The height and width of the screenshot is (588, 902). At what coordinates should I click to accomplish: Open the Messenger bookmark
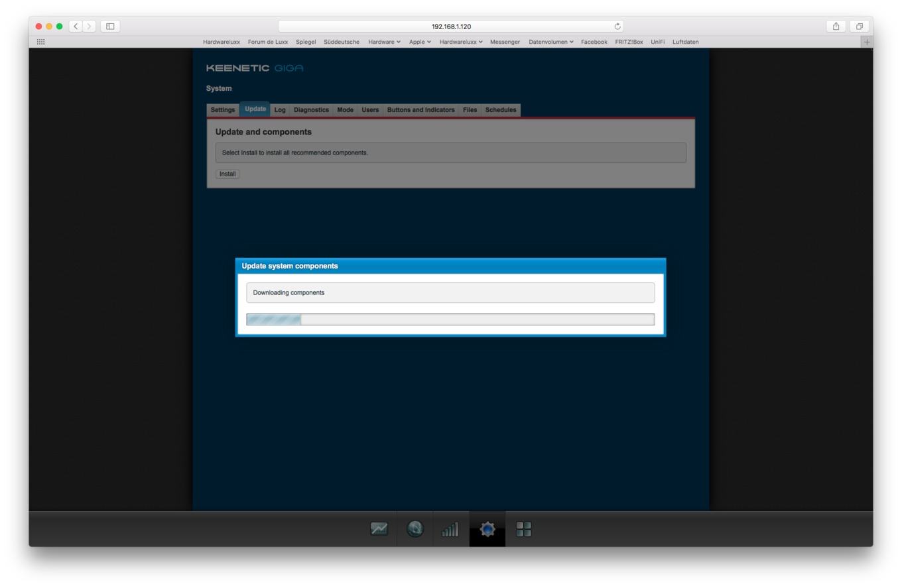tap(505, 42)
